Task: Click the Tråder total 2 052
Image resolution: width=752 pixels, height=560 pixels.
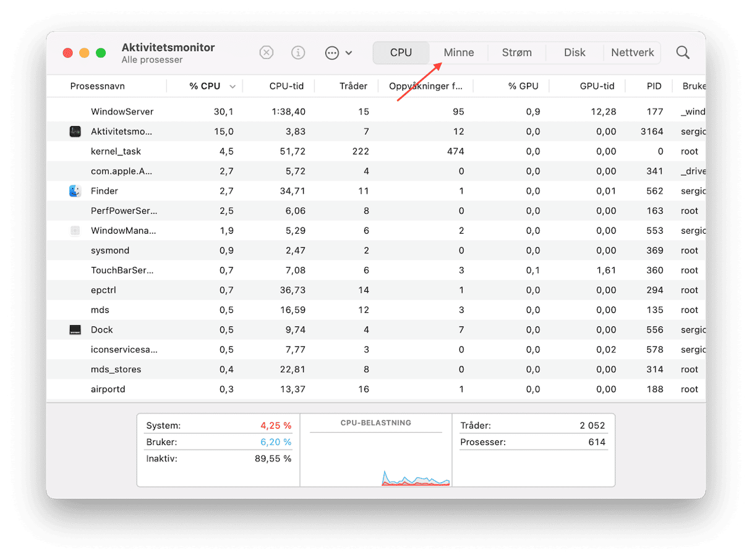Action: point(592,425)
